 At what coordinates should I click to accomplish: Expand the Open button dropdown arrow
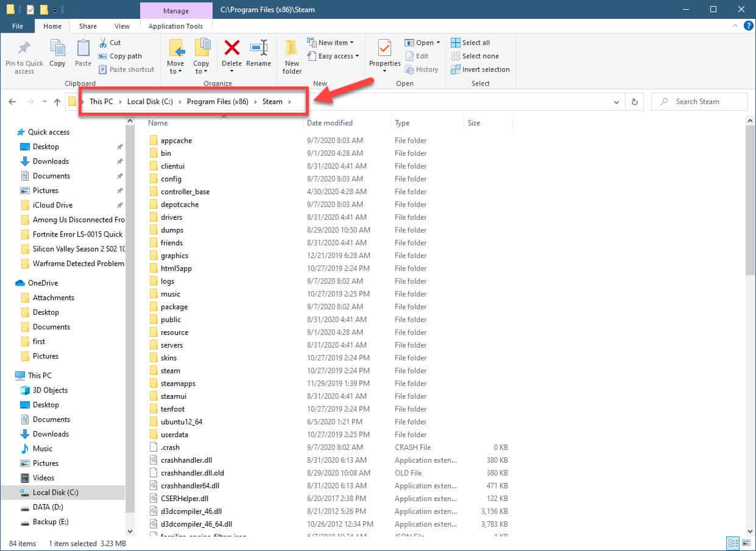438,43
